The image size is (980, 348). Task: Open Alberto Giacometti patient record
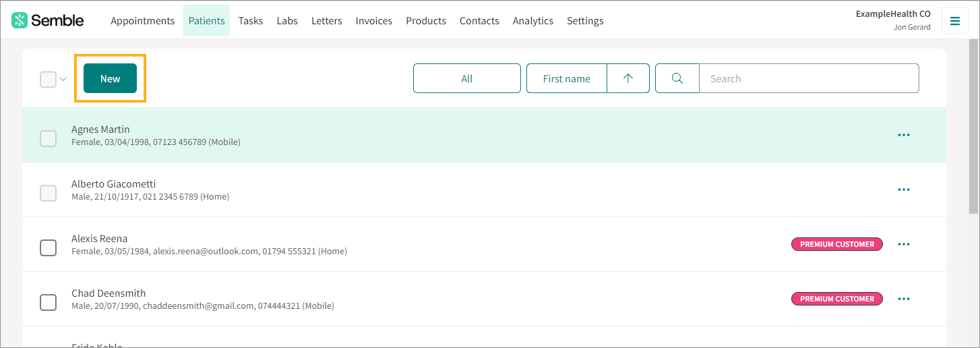[113, 183]
